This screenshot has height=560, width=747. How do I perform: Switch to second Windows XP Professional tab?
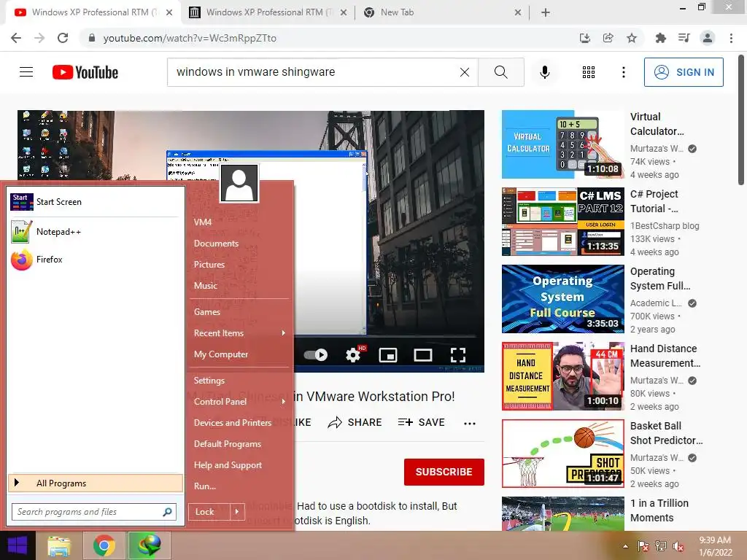268,12
